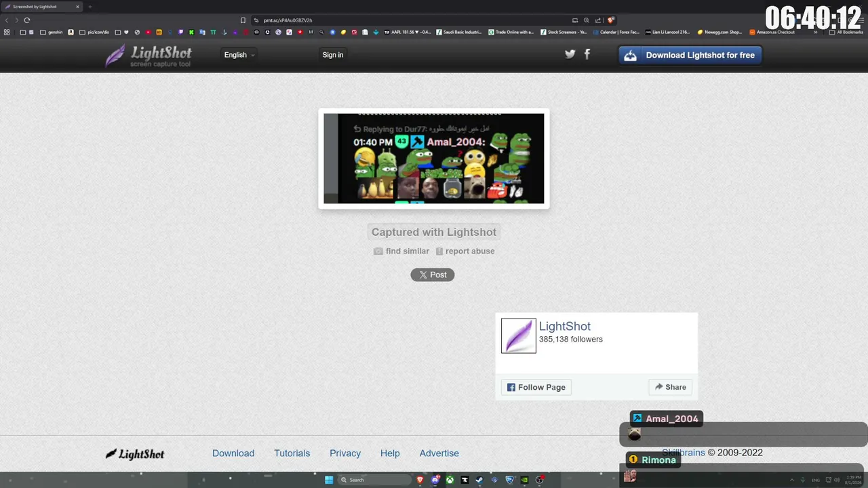Open the Kick bookmark icon
This screenshot has width=868, height=488.
coord(191,32)
